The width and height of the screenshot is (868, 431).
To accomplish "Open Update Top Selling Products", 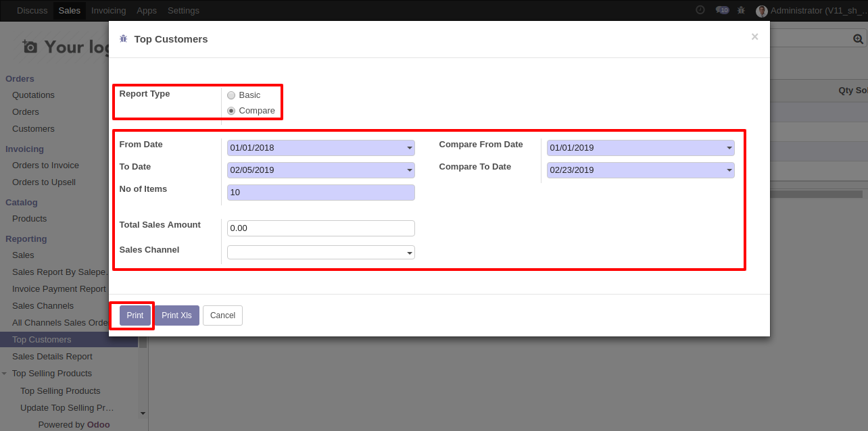I will [67, 408].
